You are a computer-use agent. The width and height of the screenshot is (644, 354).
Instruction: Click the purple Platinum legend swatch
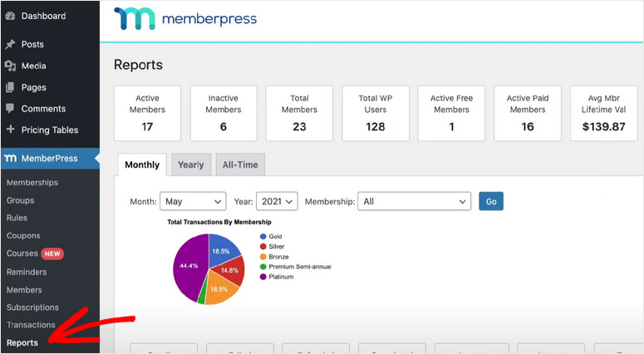[263, 277]
